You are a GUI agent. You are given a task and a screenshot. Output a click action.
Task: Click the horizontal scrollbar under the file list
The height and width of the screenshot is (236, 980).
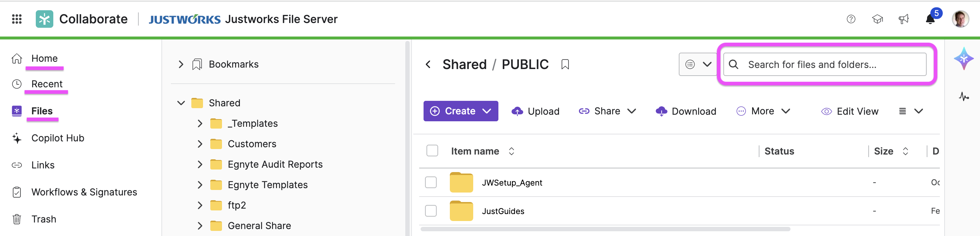[605, 229]
